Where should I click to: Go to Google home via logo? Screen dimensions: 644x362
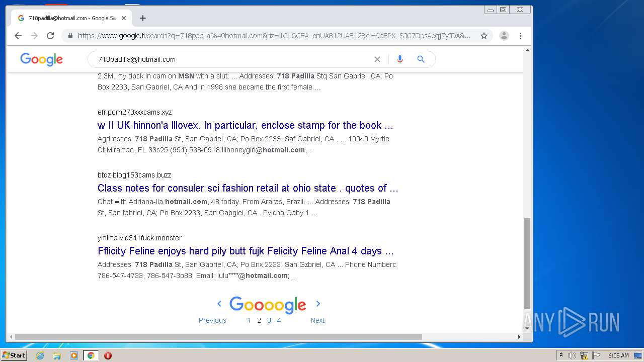[x=41, y=59]
